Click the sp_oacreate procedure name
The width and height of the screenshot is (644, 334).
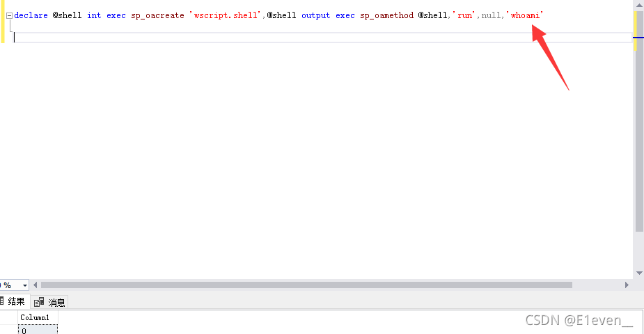[158, 15]
